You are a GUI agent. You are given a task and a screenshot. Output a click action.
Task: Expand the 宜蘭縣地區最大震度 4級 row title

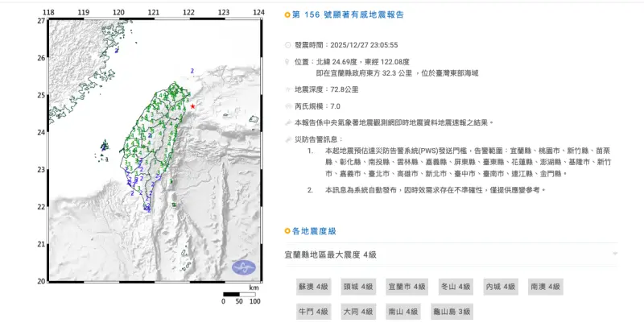point(330,254)
